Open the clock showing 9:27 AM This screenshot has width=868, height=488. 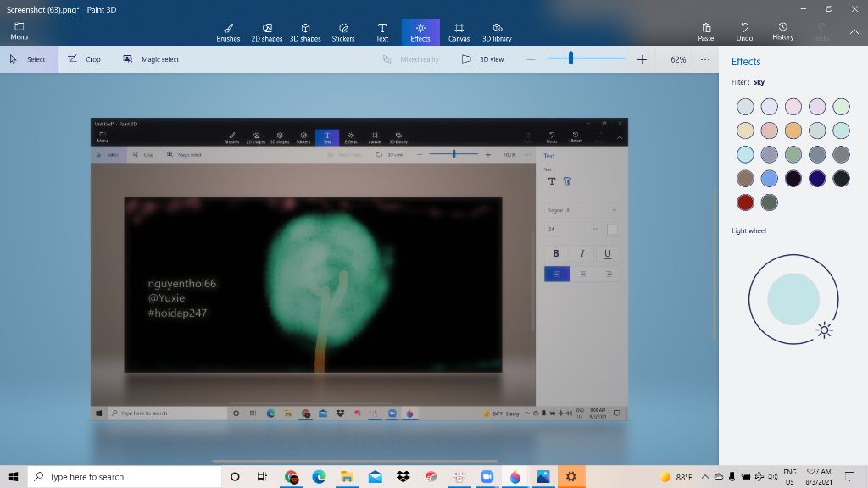click(x=819, y=476)
